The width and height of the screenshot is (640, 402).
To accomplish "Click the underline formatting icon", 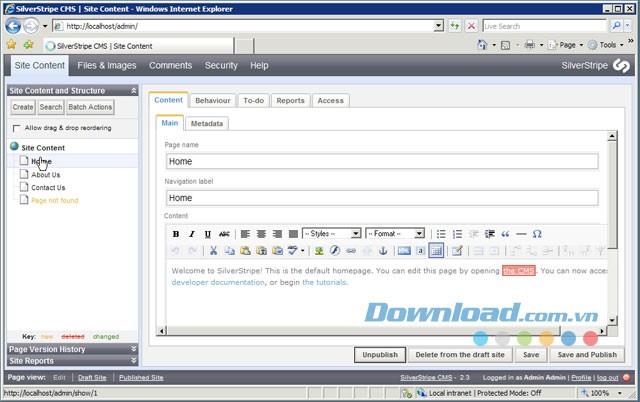I will tap(208, 234).
